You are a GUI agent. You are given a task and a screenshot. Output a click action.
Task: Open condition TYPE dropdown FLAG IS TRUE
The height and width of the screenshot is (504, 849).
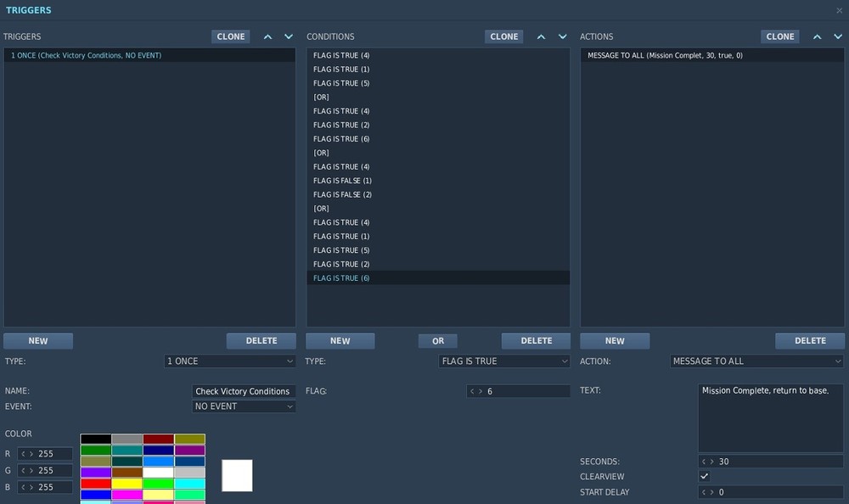pos(504,361)
